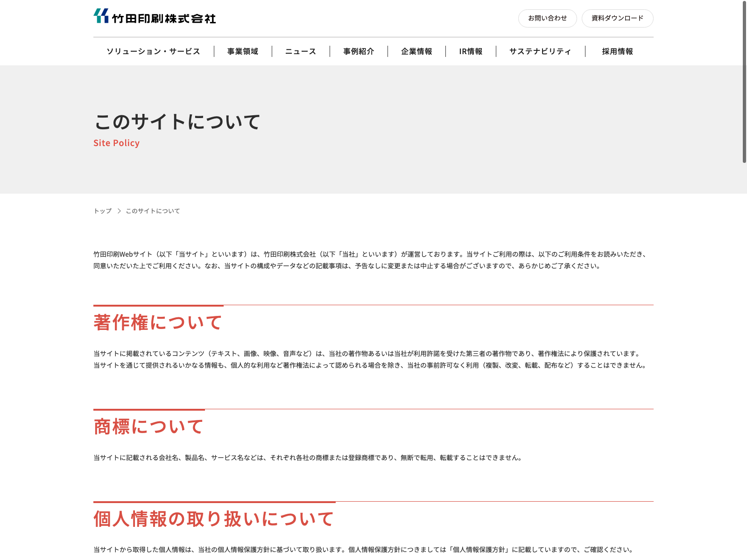Select 企業情報 in the navigation bar
The image size is (747, 560).
[416, 51]
